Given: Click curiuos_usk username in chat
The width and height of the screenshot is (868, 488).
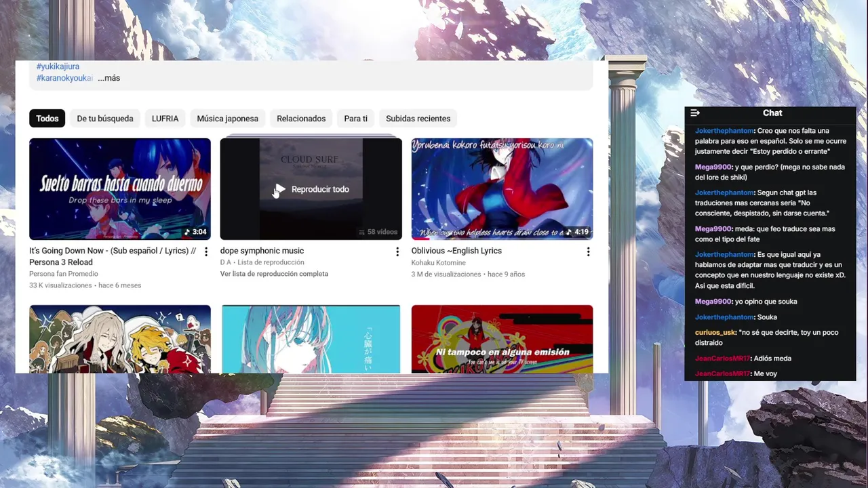Looking at the screenshot, I should tap(715, 333).
